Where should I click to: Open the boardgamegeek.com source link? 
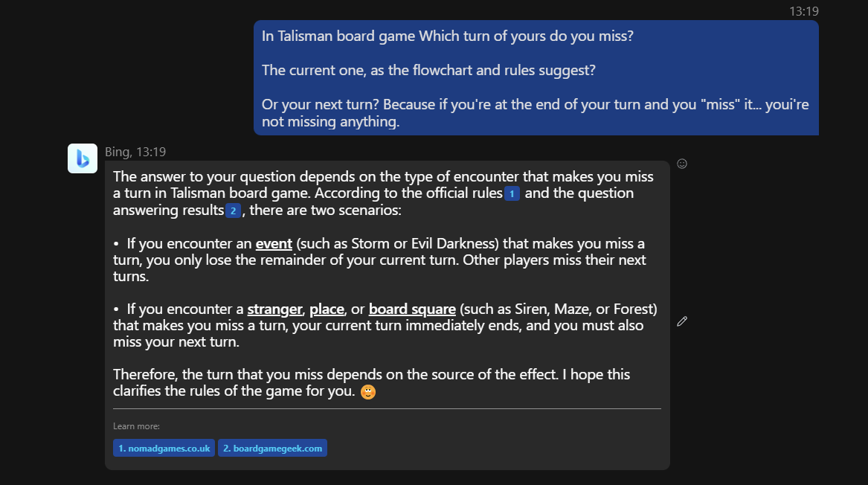click(x=272, y=448)
